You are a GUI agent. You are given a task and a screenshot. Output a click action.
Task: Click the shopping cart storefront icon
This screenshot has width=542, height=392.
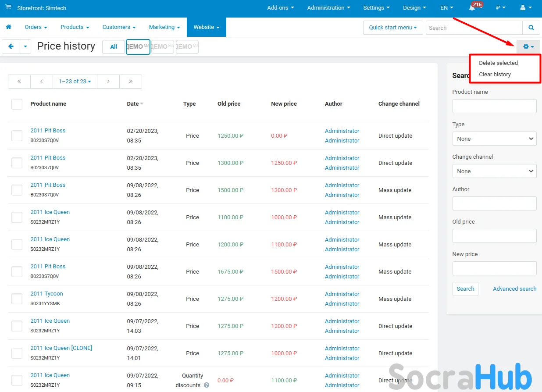click(x=8, y=8)
